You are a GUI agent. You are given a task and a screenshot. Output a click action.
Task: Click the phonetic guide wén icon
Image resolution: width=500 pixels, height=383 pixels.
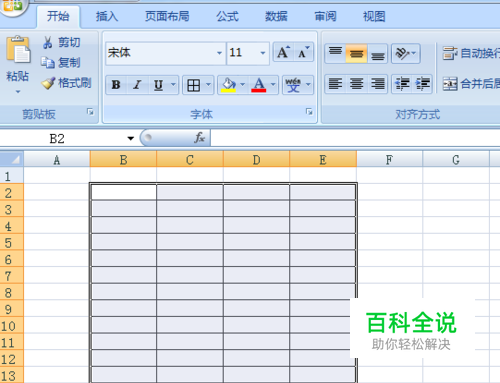click(x=293, y=85)
